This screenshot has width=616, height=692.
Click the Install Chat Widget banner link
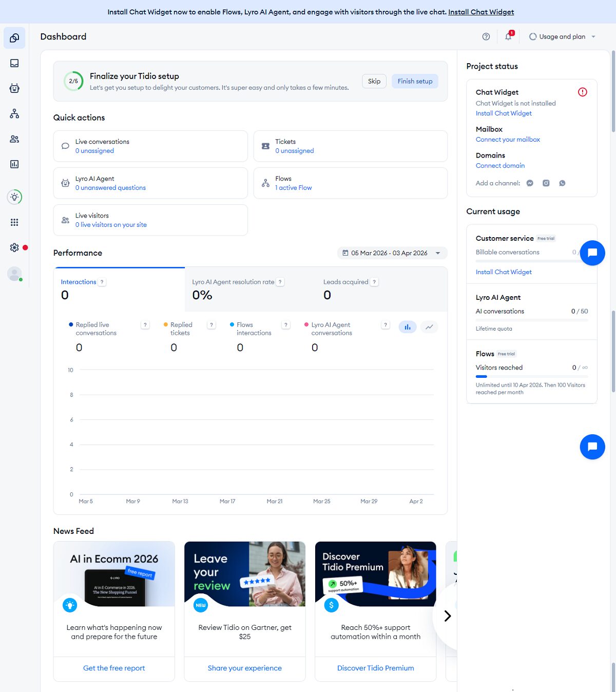tap(480, 11)
